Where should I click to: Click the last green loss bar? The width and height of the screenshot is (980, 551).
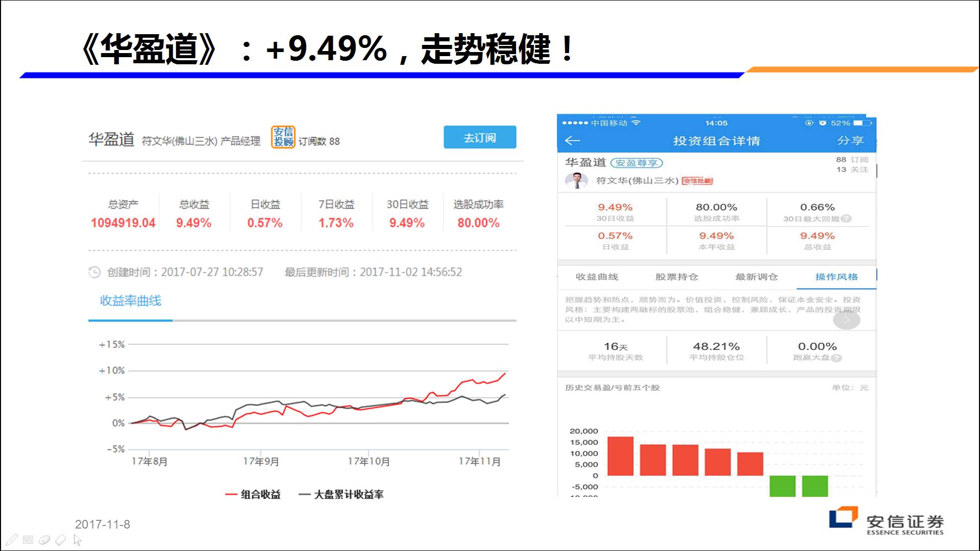coord(815,486)
